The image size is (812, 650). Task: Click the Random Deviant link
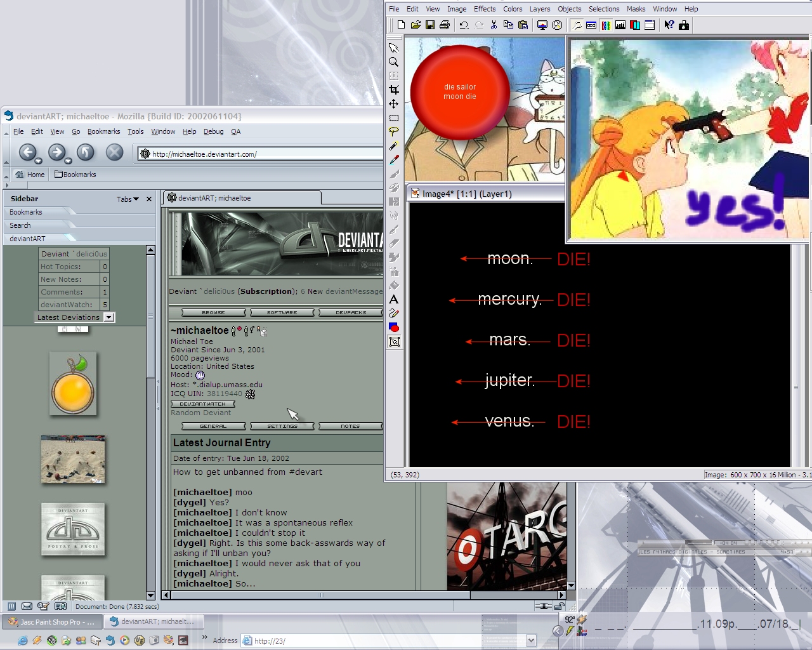pyautogui.click(x=200, y=413)
